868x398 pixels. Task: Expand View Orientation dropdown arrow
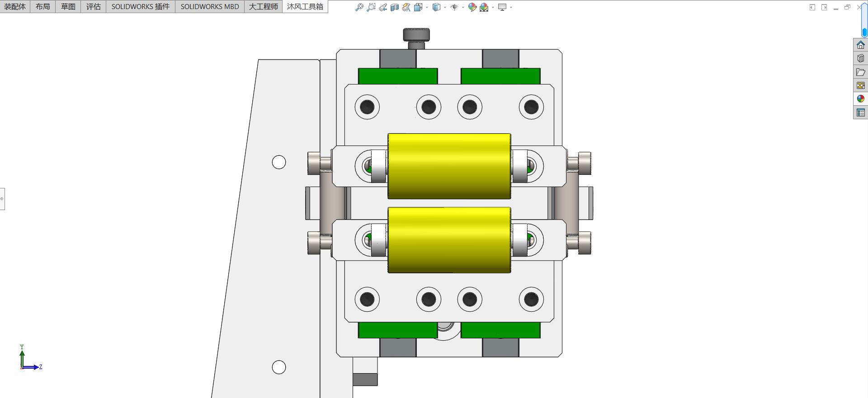pos(427,7)
